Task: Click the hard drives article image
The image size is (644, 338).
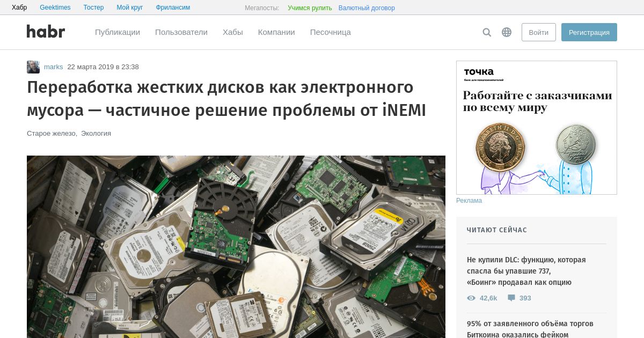Action: tap(236, 247)
